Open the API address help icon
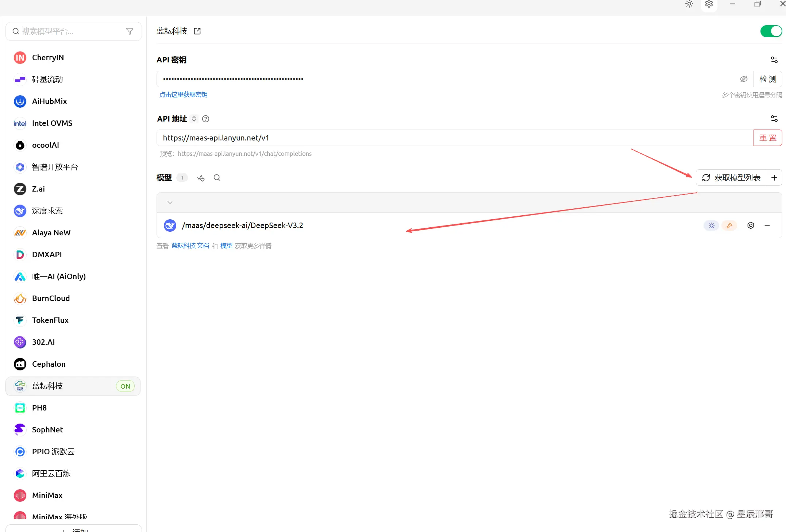786x532 pixels. point(206,119)
